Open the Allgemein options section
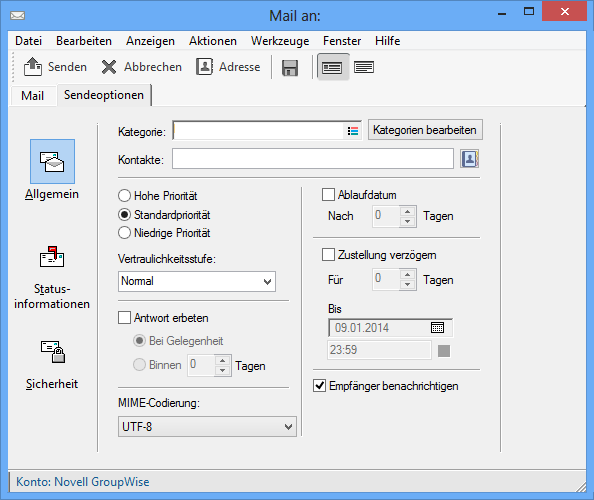594x500 pixels. 52,170
